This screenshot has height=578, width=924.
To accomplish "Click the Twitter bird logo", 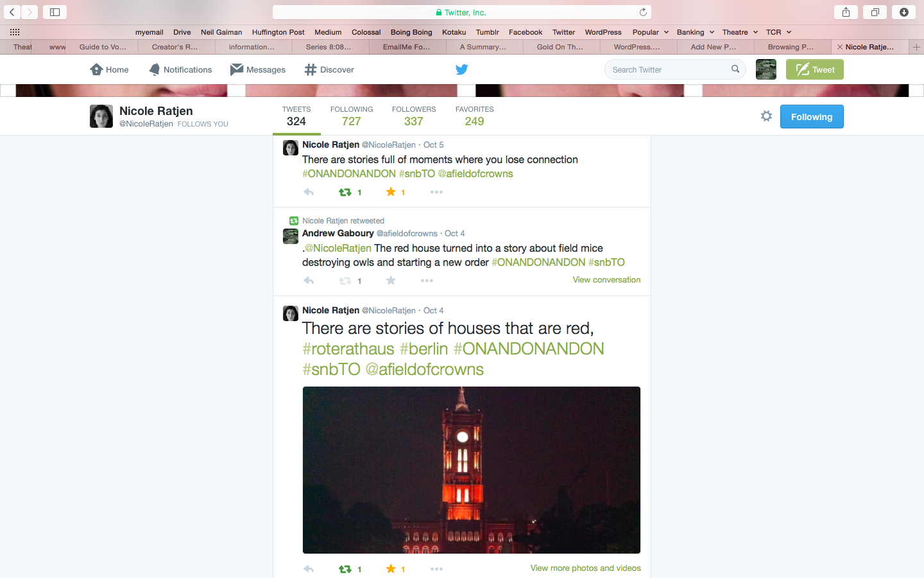I will 461,69.
